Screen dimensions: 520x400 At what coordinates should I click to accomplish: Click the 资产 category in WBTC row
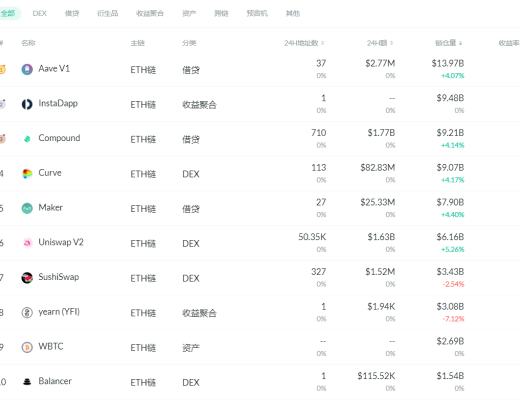(x=191, y=348)
